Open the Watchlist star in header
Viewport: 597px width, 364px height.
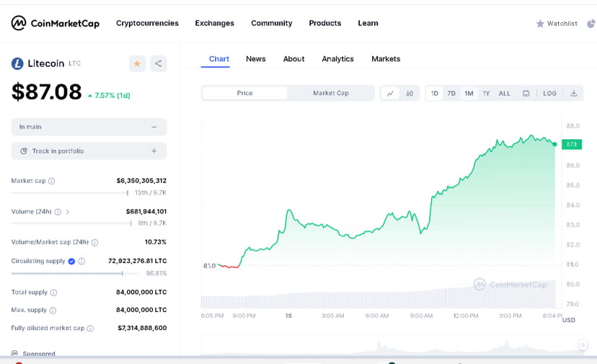point(540,24)
